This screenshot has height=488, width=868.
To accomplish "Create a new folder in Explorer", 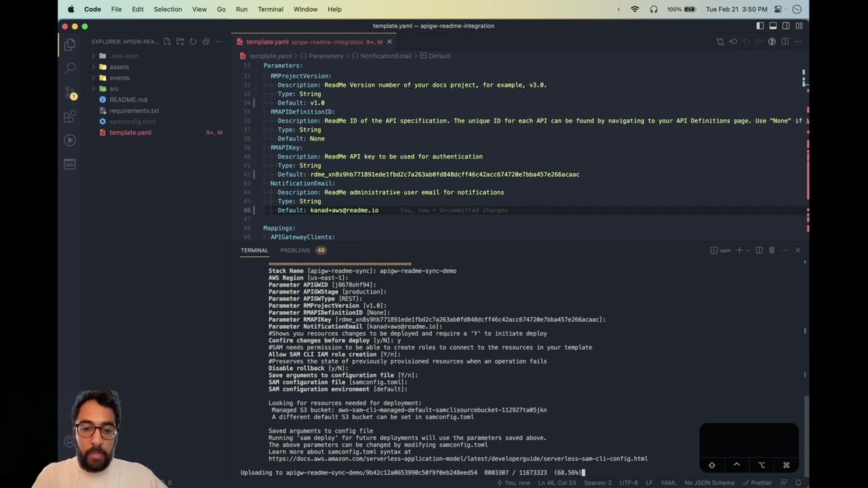I will pyautogui.click(x=180, y=41).
